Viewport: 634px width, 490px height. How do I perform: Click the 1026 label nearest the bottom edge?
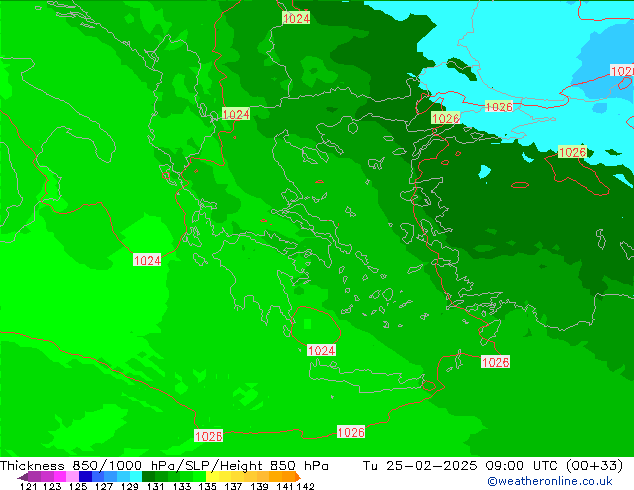[x=208, y=436]
